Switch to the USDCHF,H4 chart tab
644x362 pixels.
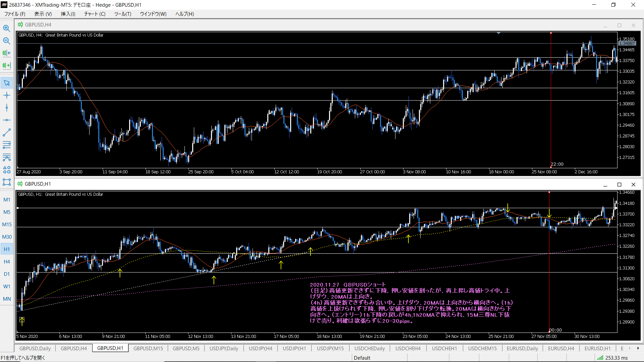tap(408, 348)
